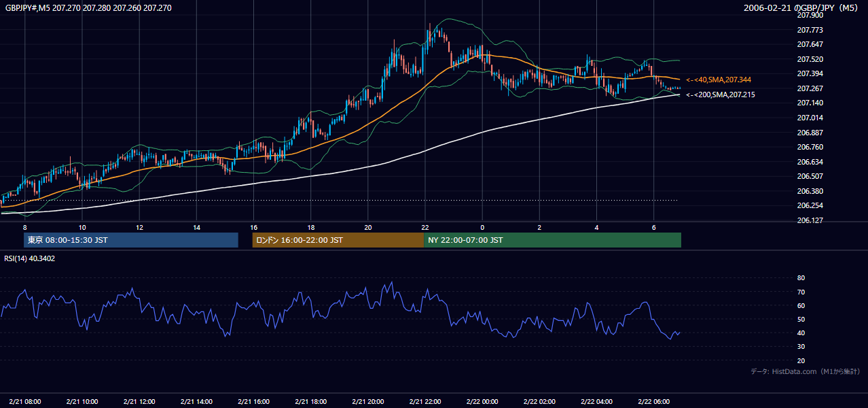The image size is (868, 408).
Task: Click the 2/21 10:00 bottom time label
Action: pos(82,401)
